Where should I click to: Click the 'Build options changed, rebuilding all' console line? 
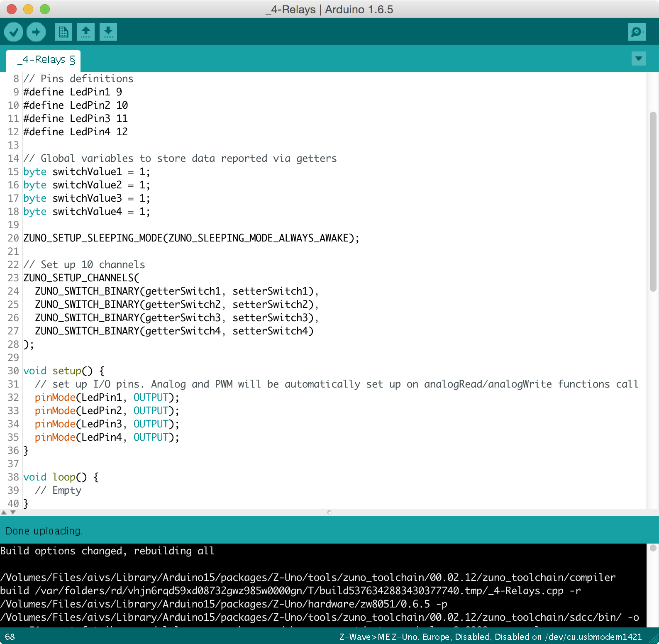click(107, 551)
